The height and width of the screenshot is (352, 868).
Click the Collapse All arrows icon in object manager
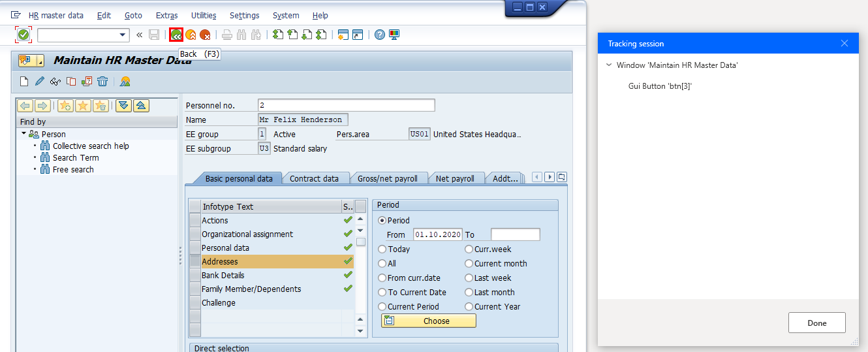141,106
